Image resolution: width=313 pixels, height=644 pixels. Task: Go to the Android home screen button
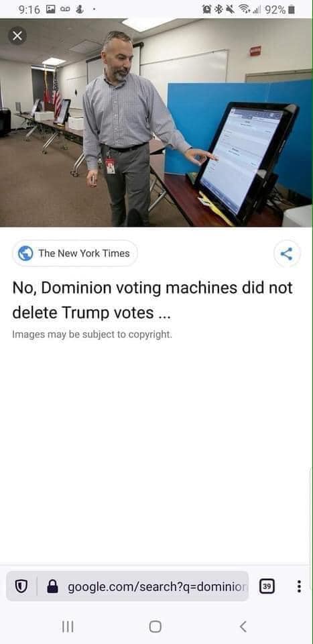pos(155,627)
